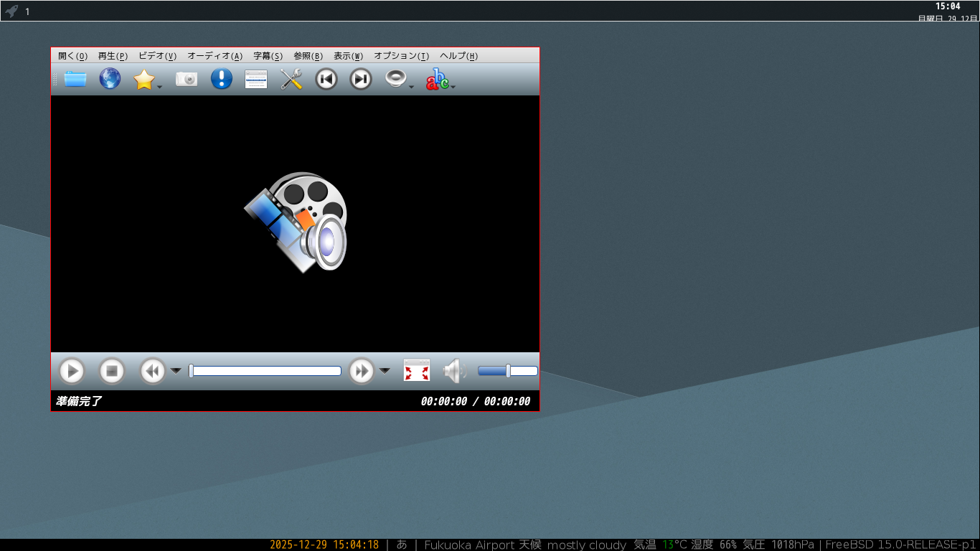Select workspace 1 in the top panel

tap(27, 11)
